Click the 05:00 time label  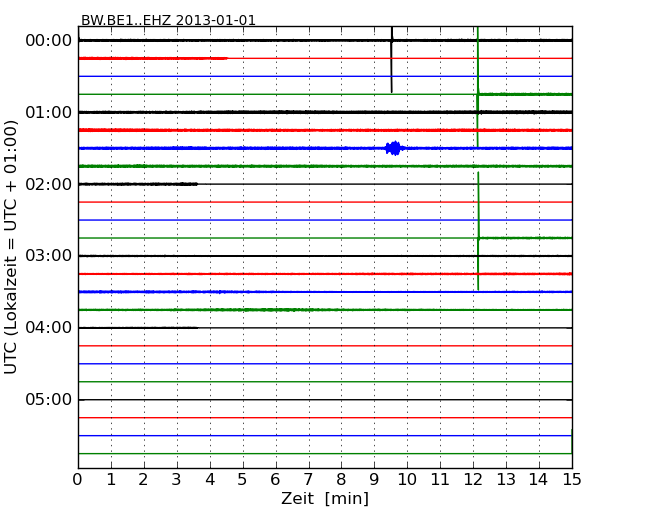coord(49,399)
